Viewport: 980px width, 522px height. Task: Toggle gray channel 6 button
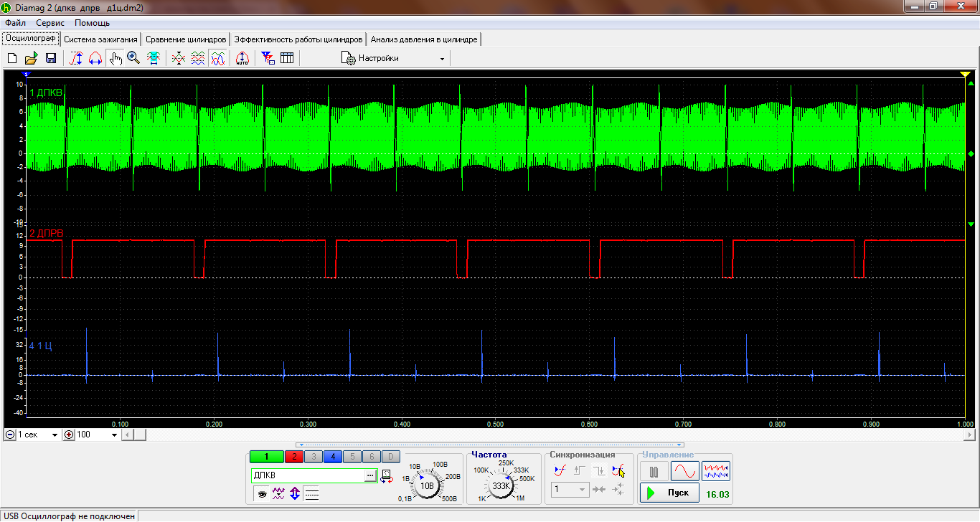coord(371,457)
